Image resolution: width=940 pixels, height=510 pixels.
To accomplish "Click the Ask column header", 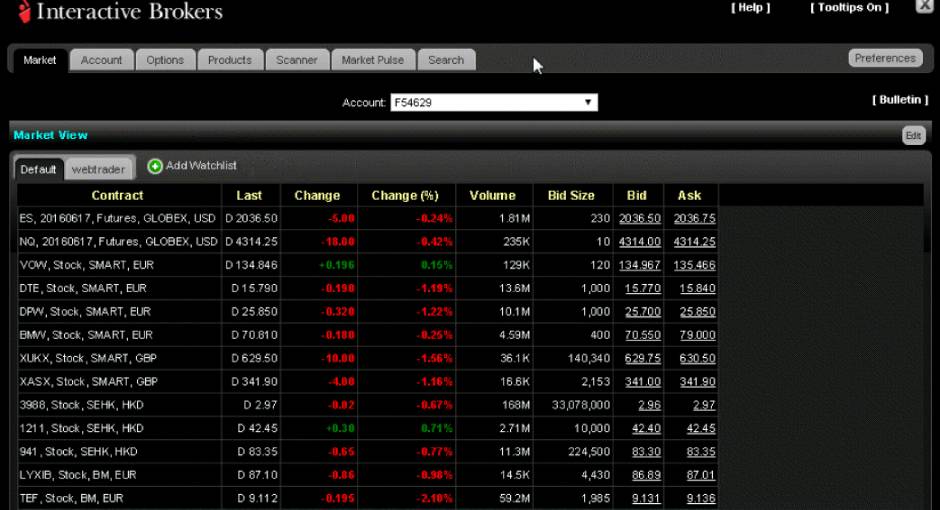I will coord(689,195).
